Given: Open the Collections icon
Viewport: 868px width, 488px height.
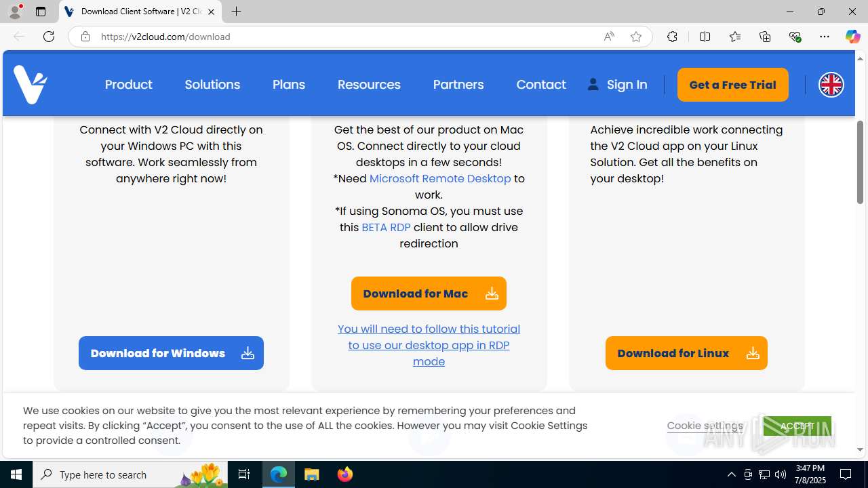Looking at the screenshot, I should tap(765, 37).
